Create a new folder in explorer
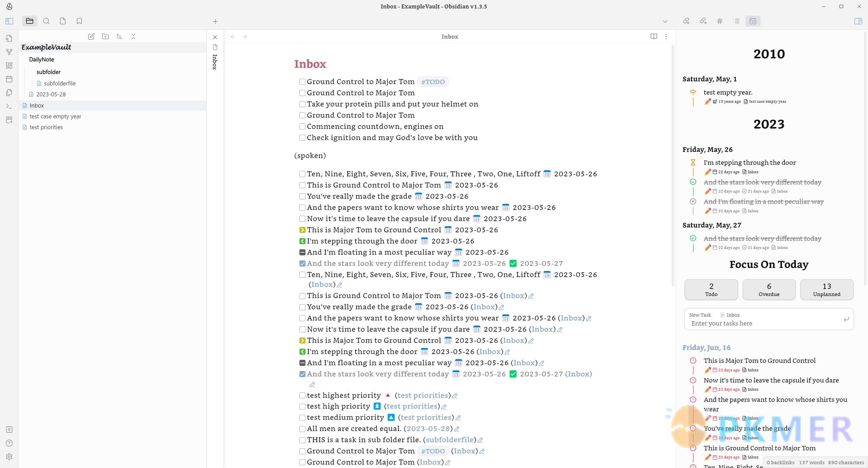The width and height of the screenshot is (868, 468). [105, 36]
